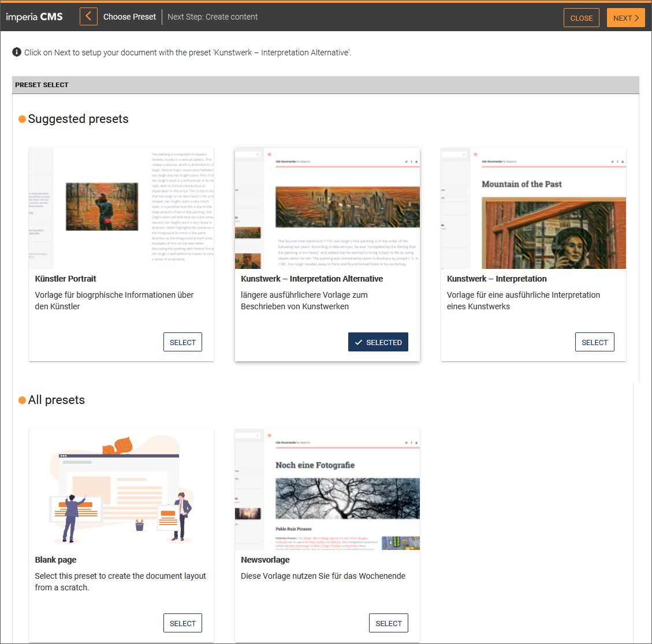This screenshot has width=652, height=644.
Task: Click the 'Kunstwerk – Interpretation Alternative' title
Action: coord(312,279)
